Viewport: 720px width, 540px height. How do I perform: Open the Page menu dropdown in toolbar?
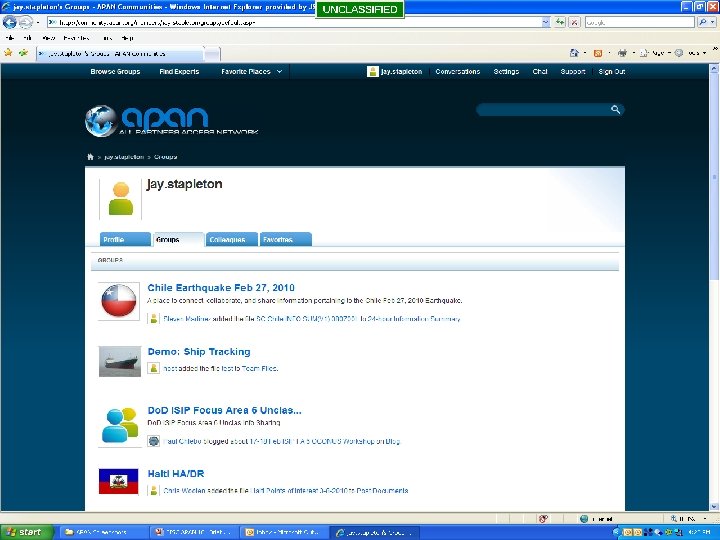coord(654,53)
